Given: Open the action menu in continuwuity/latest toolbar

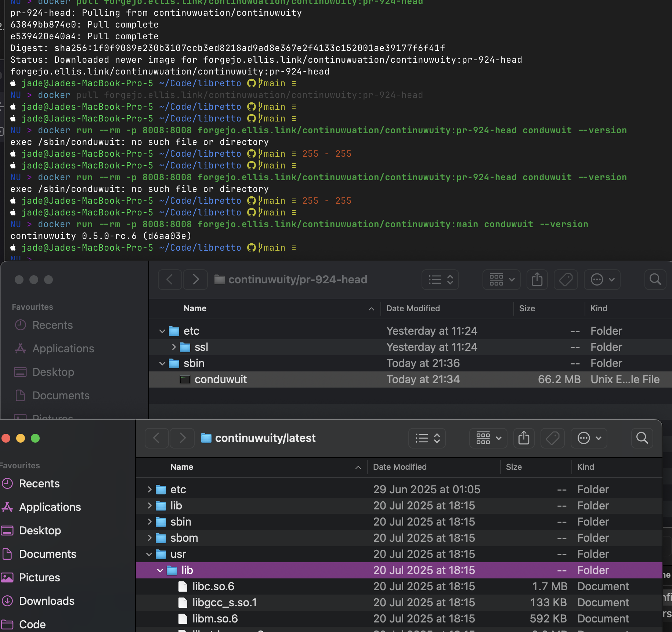Looking at the screenshot, I should pos(589,438).
